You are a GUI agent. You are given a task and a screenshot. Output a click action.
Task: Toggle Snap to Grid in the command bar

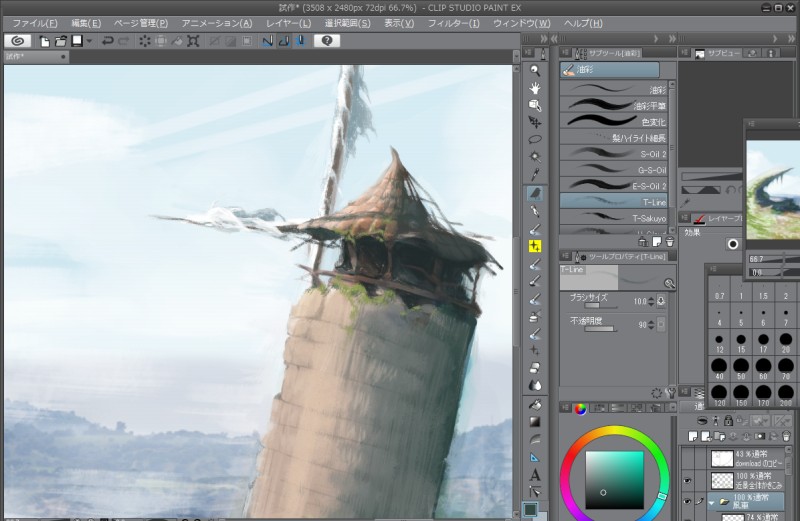[x=301, y=41]
